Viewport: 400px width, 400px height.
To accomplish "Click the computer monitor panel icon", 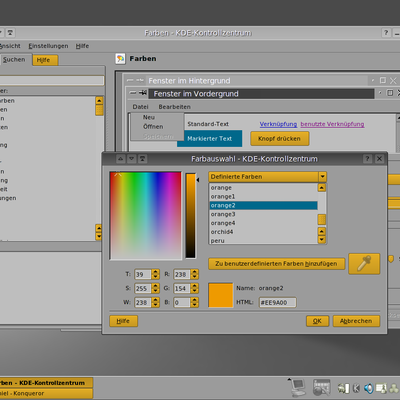I will click(297, 387).
